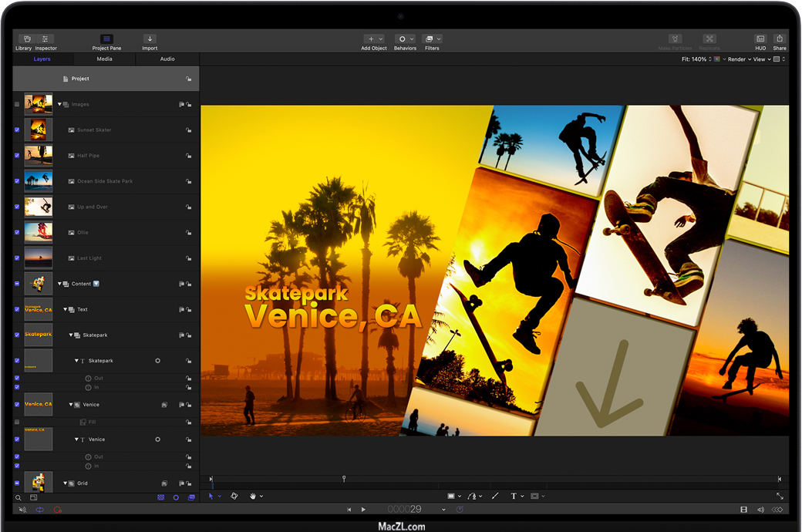Toggle the Project Pane icon

106,39
